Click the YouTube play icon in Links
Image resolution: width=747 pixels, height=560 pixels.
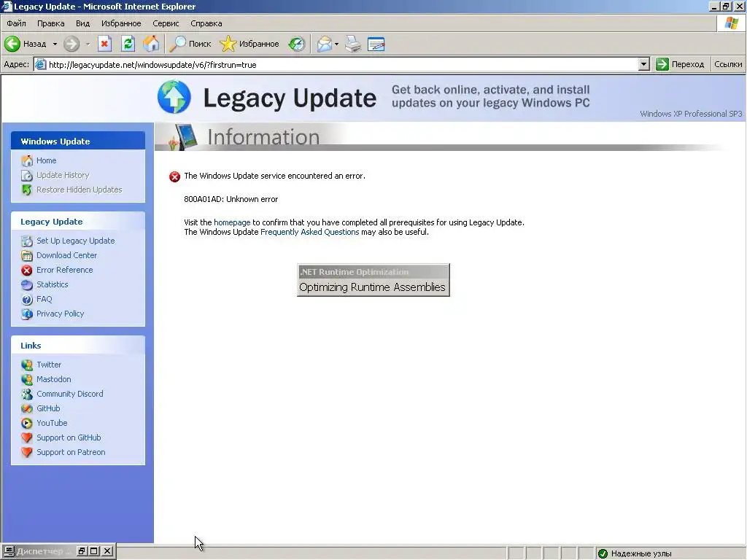click(x=27, y=423)
